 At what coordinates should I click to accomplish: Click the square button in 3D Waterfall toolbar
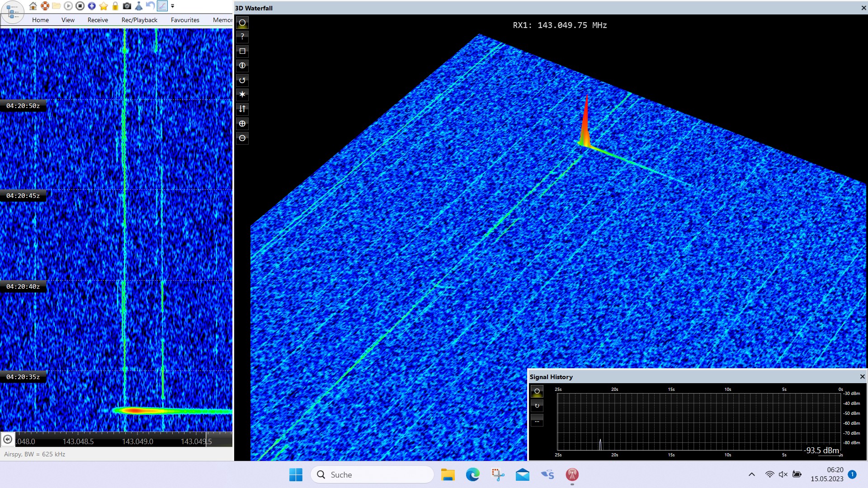pos(242,51)
